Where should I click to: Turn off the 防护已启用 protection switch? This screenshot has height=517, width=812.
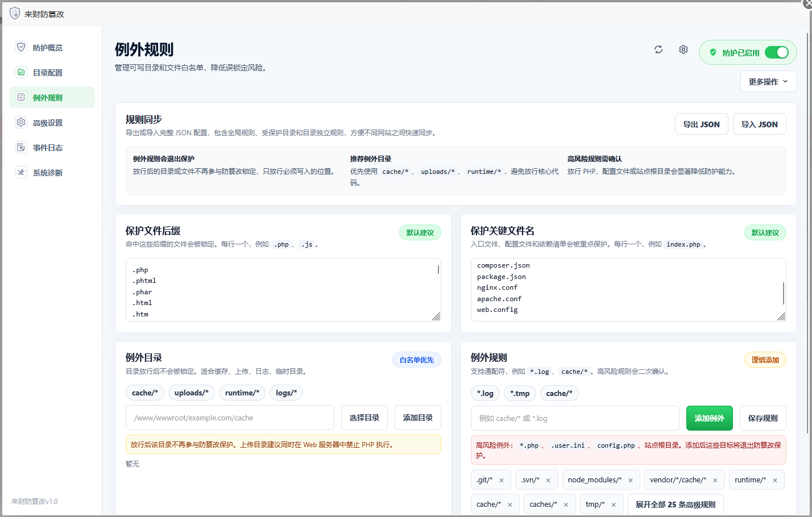pyautogui.click(x=777, y=52)
